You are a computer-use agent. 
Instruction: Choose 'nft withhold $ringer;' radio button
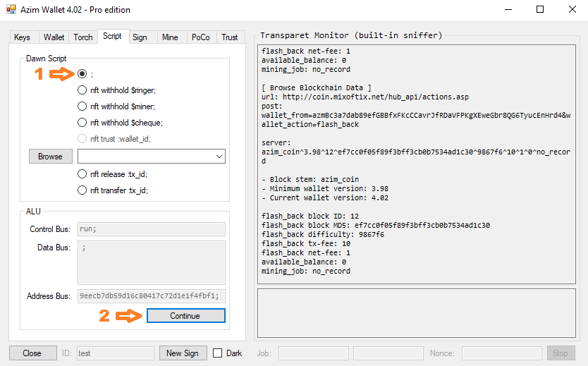[82, 90]
